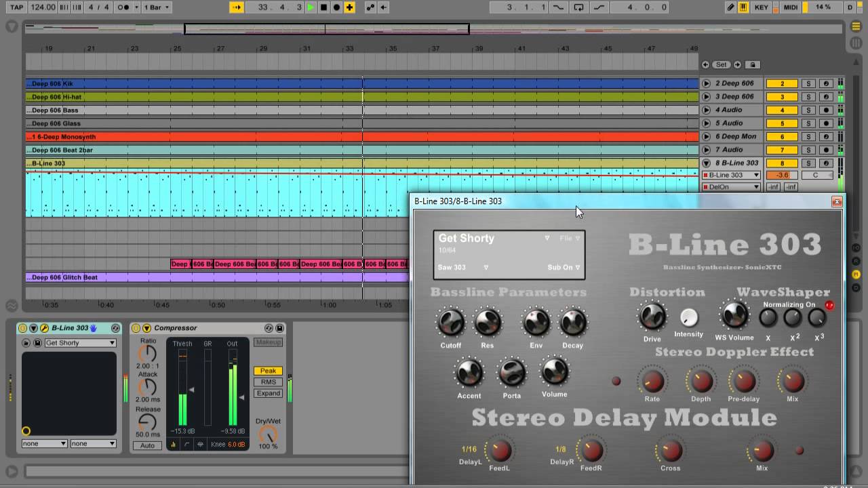Open the File menu in B-Line plugin
The width and height of the screenshot is (868, 488).
pos(570,239)
